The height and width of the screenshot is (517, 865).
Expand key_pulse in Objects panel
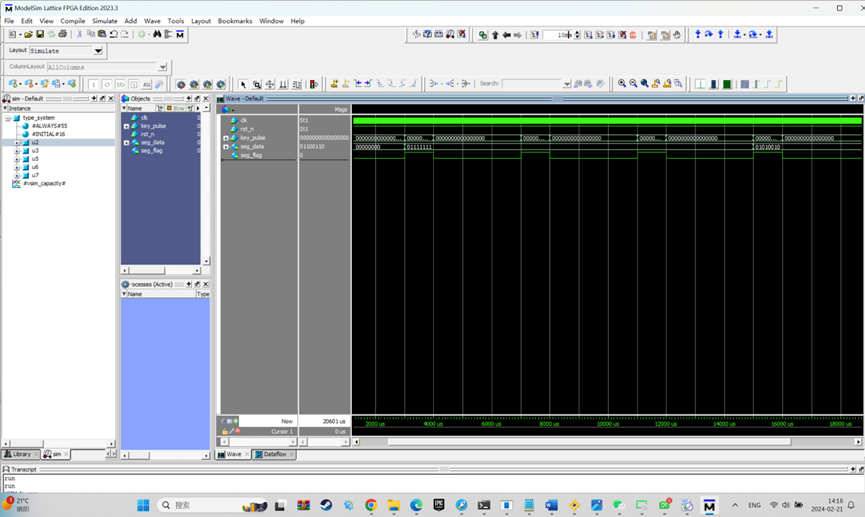(x=126, y=126)
